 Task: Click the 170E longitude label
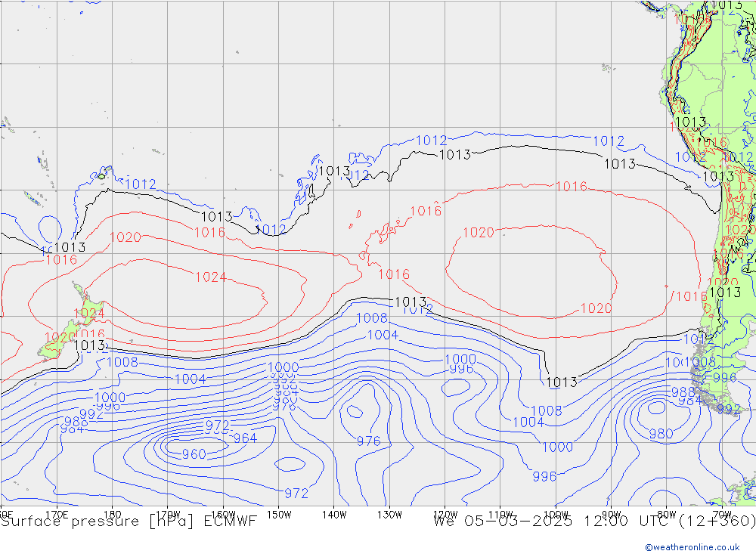pos(57,515)
